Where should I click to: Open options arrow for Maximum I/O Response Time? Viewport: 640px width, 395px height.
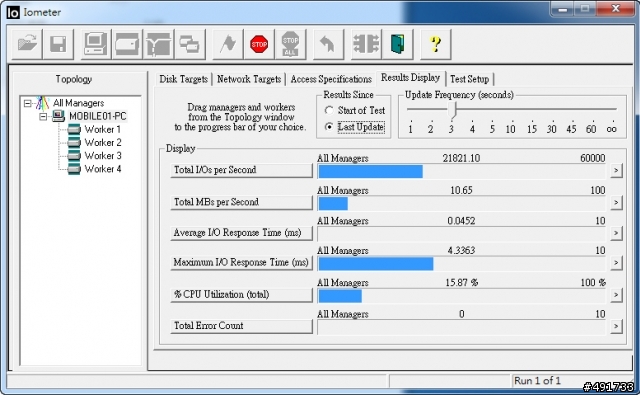[616, 262]
